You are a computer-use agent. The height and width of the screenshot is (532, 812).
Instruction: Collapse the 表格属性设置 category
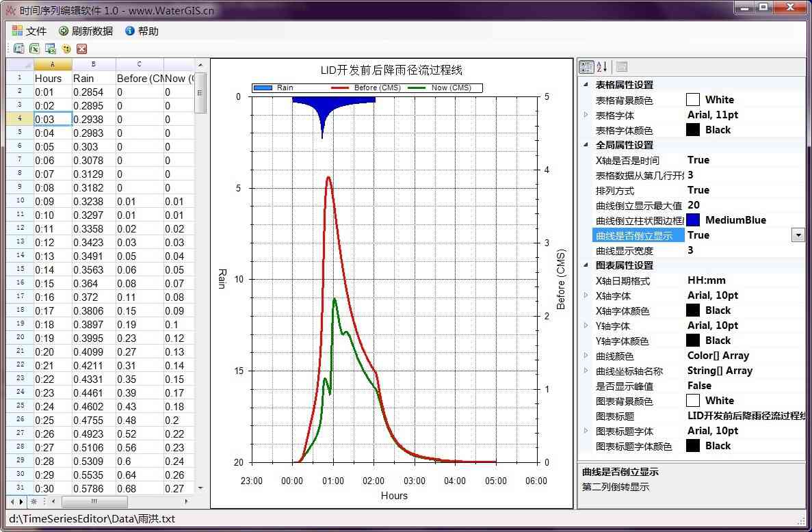click(586, 84)
